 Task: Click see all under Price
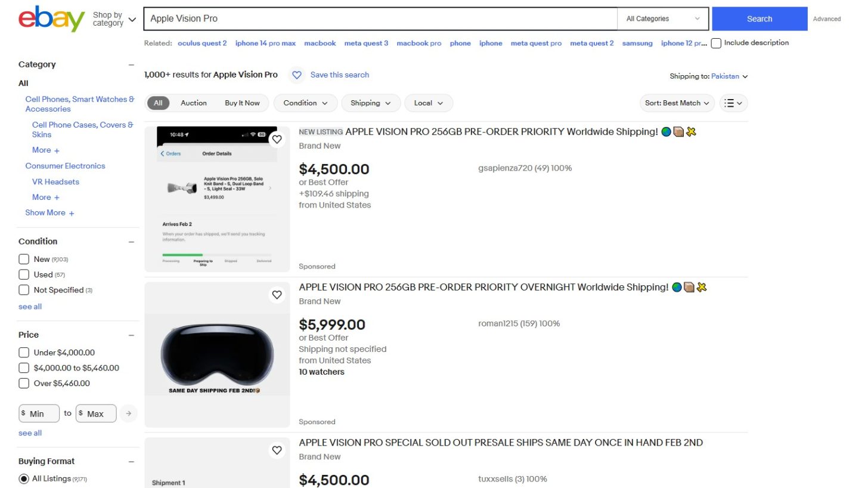(x=30, y=433)
